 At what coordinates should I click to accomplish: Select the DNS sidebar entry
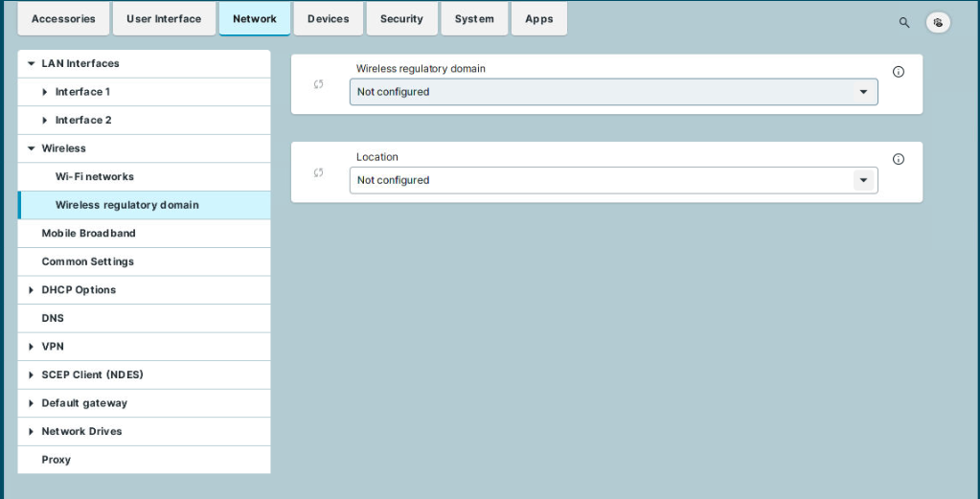[x=53, y=318]
